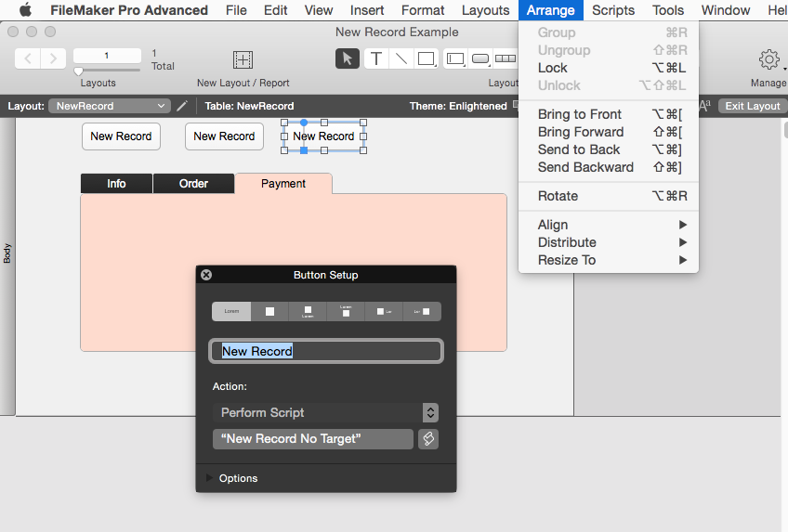Choose icon below label display option
Viewport: 788px width, 532px height.
pyautogui.click(x=346, y=311)
